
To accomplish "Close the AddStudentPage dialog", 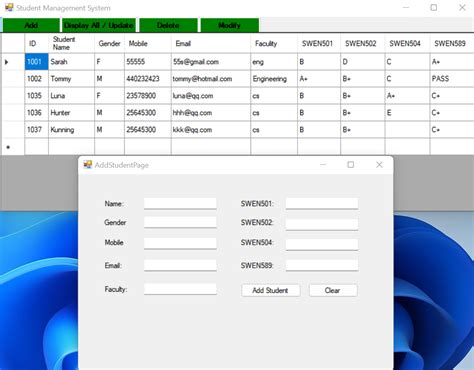I will pyautogui.click(x=379, y=165).
